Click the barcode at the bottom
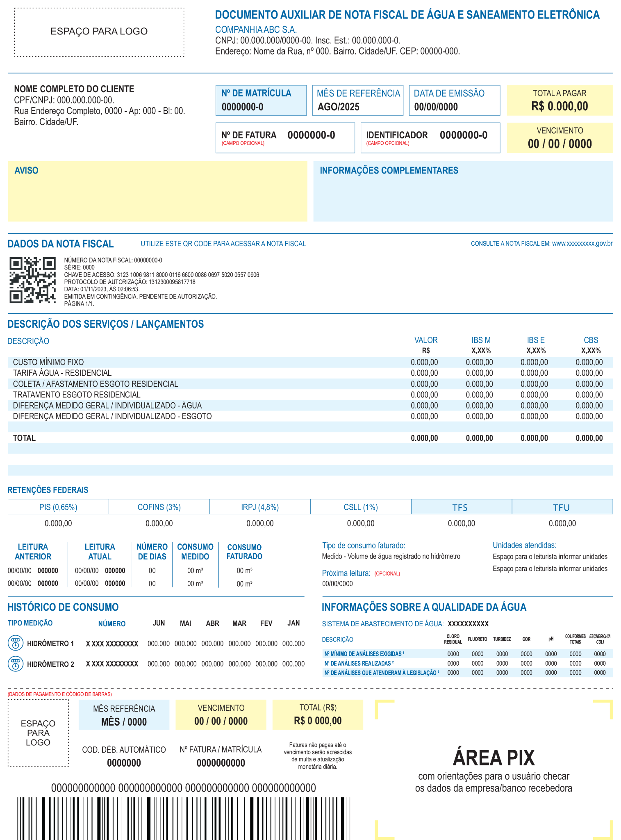Image resolution: width=621 pixels, height=840 pixels. coord(184,818)
